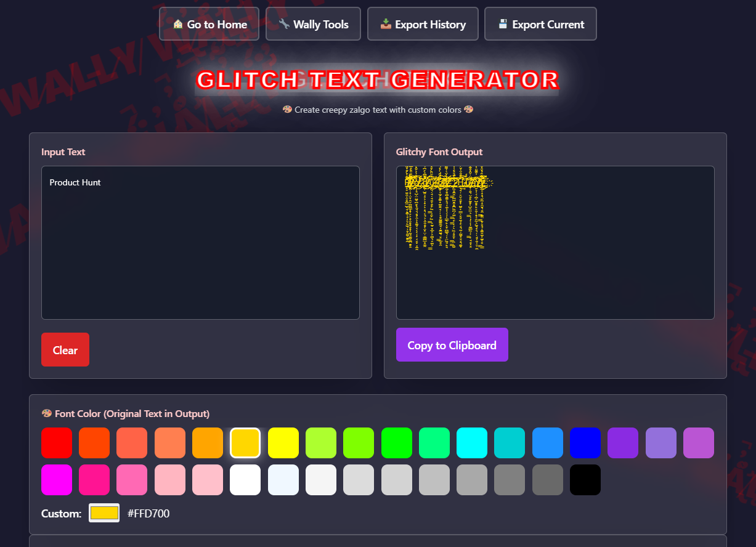Choose the medium purple lavender swatch
The image size is (756, 547).
click(x=661, y=443)
